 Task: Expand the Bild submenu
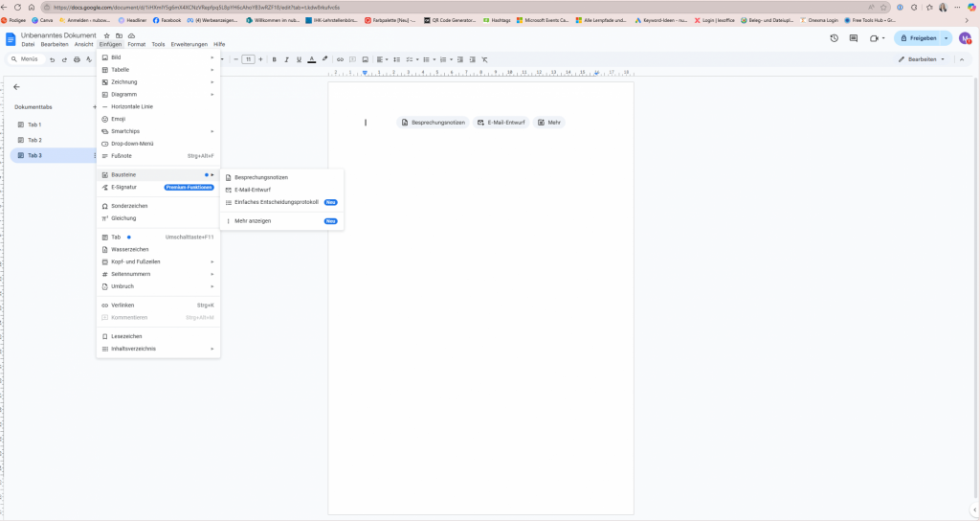(x=158, y=57)
